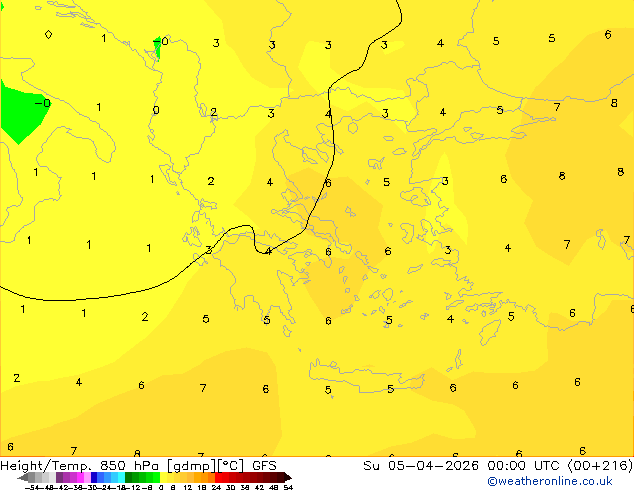
Task: Select the magenta swatch in the legend
Action: pos(80,477)
